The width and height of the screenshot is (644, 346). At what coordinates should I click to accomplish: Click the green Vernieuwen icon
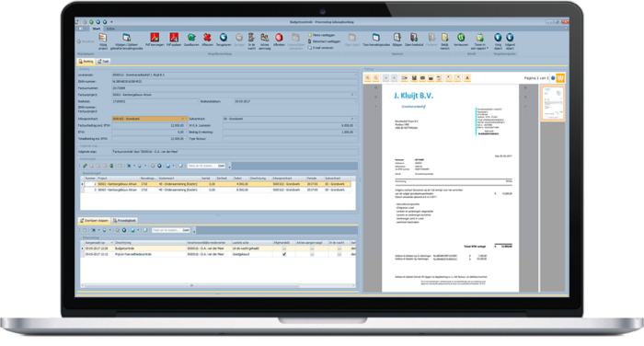pyautogui.click(x=461, y=38)
